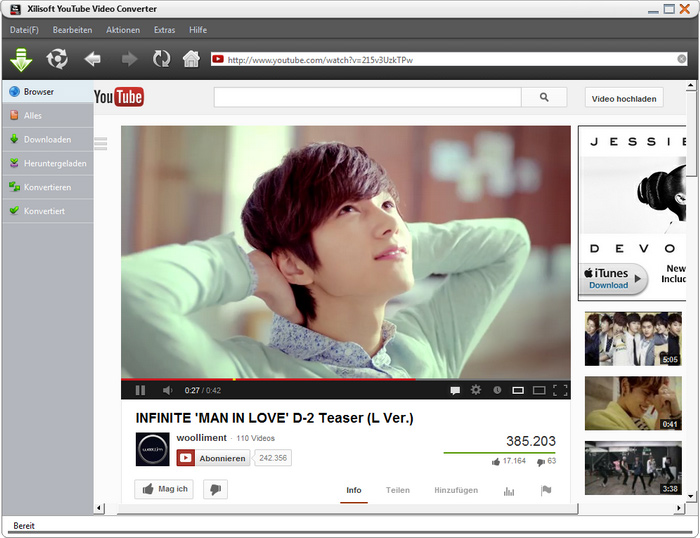
Task: Click into the address URL field
Action: point(451,59)
